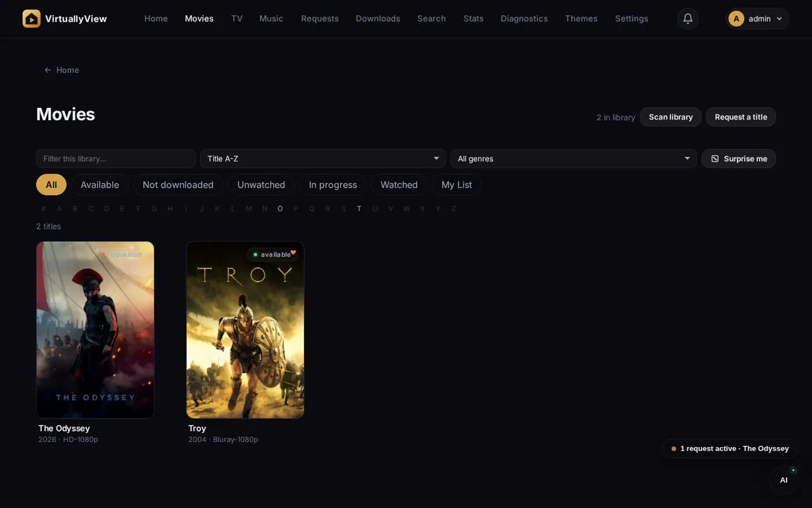Select the Unwatched filter chip

[261, 185]
